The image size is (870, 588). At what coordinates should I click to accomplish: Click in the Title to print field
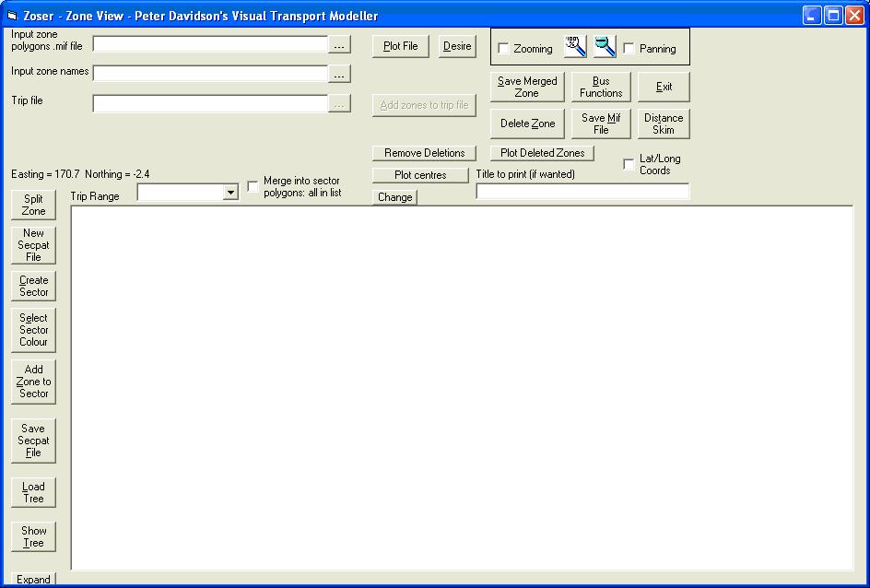point(582,192)
